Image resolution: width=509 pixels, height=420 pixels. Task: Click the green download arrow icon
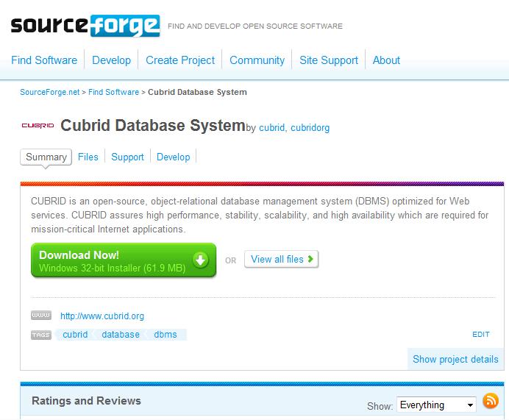click(200, 260)
